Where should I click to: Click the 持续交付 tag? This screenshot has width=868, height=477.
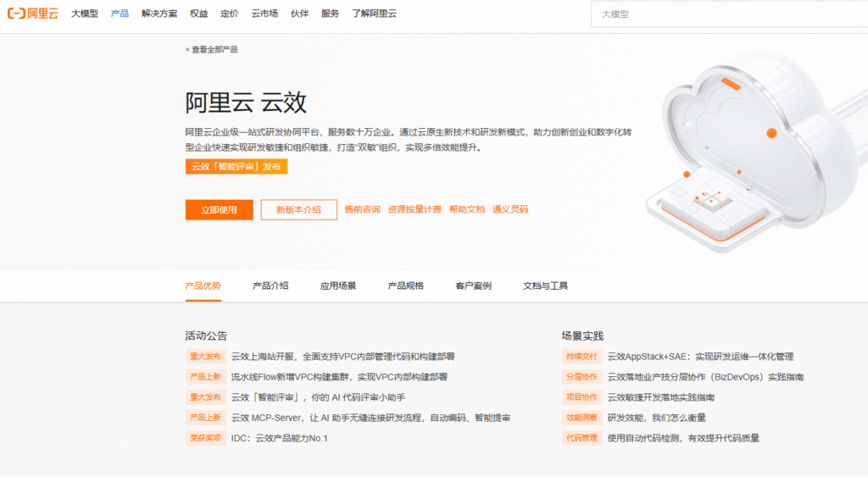pyautogui.click(x=581, y=357)
